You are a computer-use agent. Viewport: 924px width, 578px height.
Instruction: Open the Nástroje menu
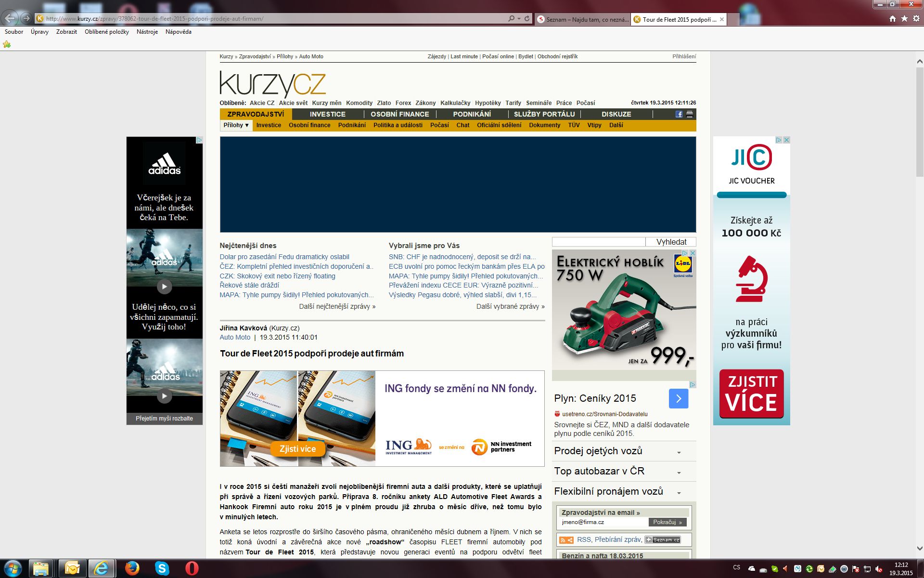147,32
